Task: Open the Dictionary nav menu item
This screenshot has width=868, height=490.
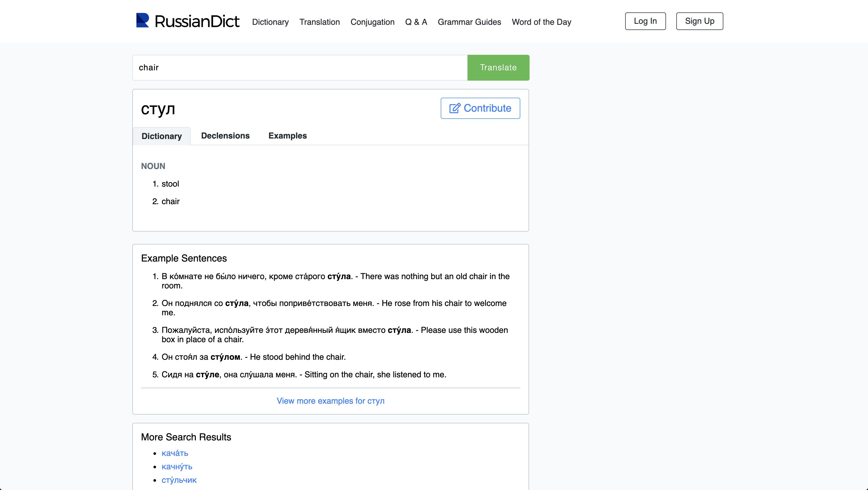Action: [270, 22]
